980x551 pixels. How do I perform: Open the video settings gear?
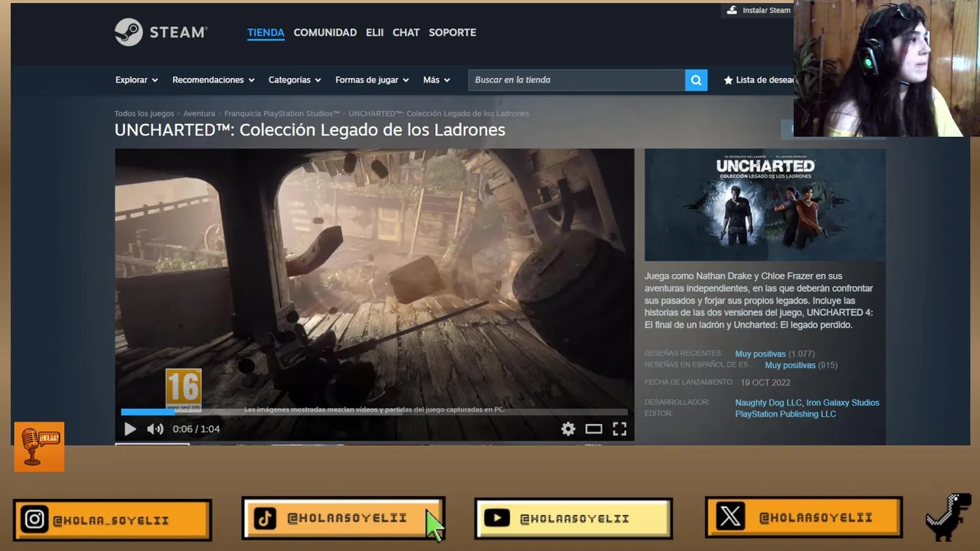[x=568, y=429]
